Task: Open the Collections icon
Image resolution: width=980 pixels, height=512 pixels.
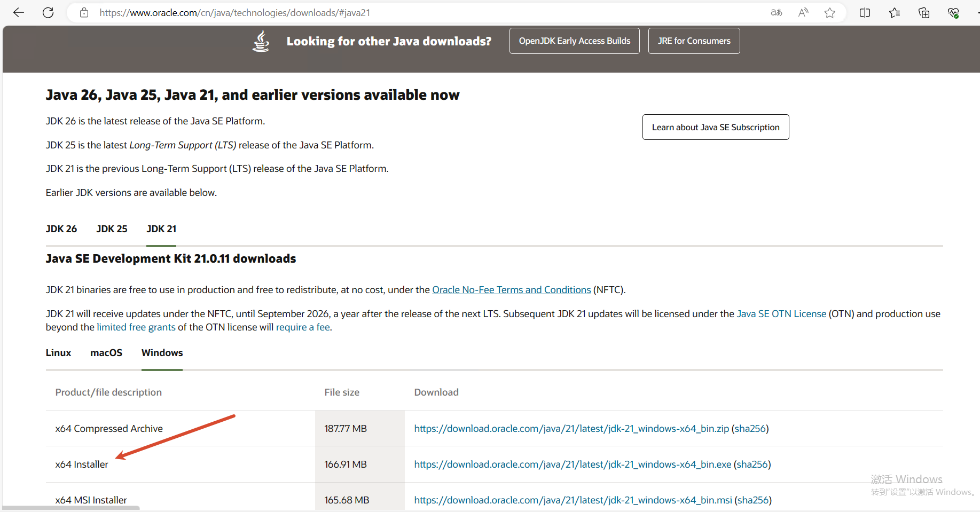Action: (x=924, y=13)
